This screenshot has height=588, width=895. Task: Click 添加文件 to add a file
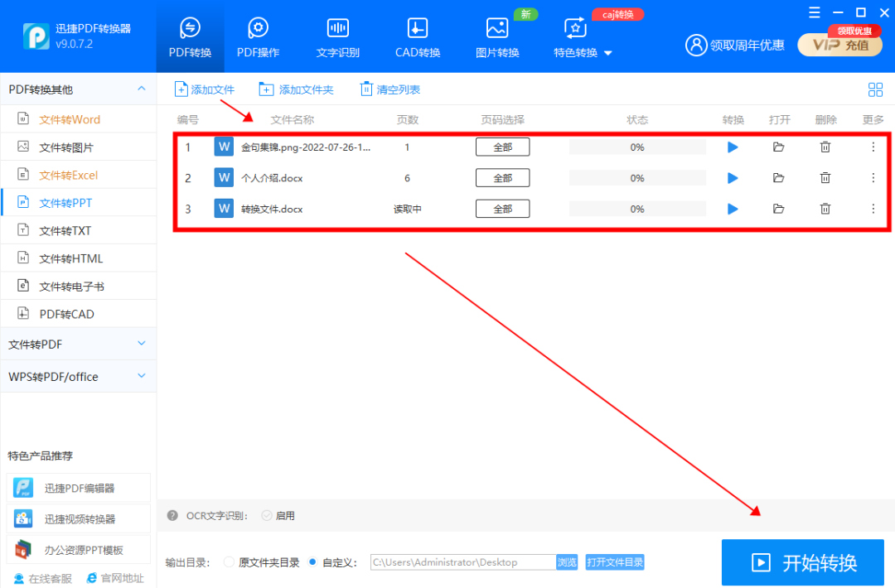click(205, 89)
